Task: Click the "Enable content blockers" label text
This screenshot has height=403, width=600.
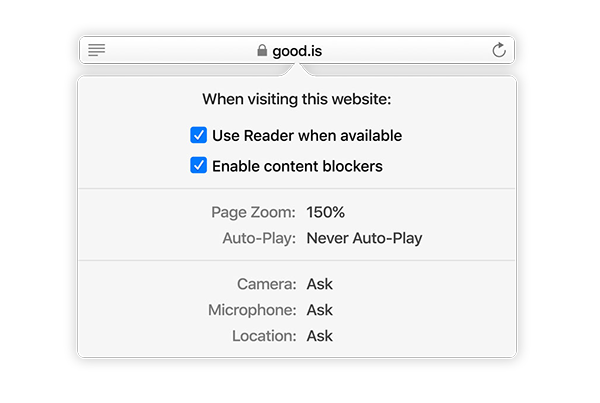Action: [297, 165]
